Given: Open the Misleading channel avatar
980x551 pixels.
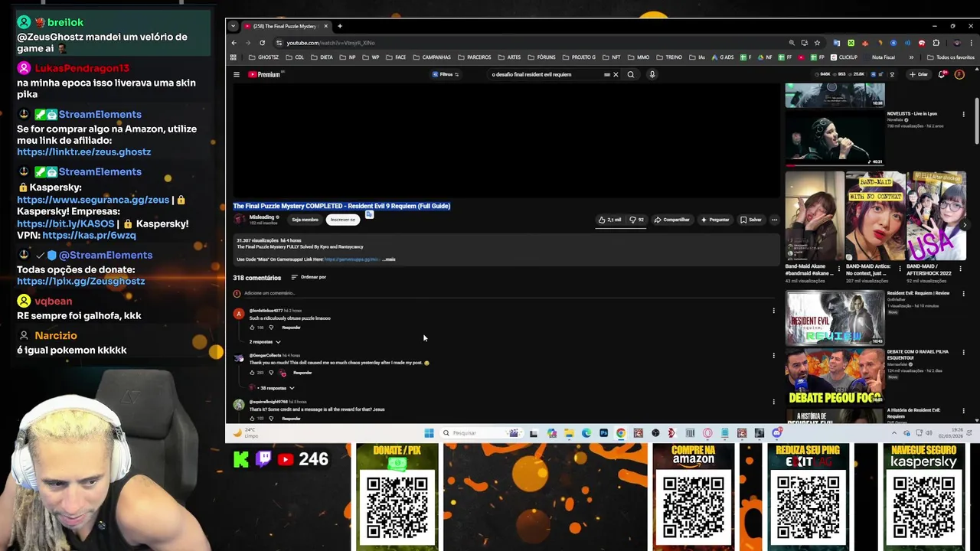Looking at the screenshot, I should pos(240,220).
